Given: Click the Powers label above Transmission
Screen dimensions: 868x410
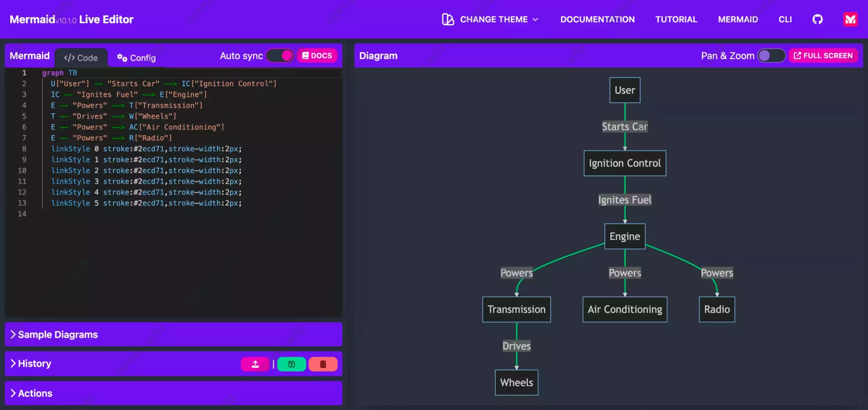Looking at the screenshot, I should tap(516, 273).
